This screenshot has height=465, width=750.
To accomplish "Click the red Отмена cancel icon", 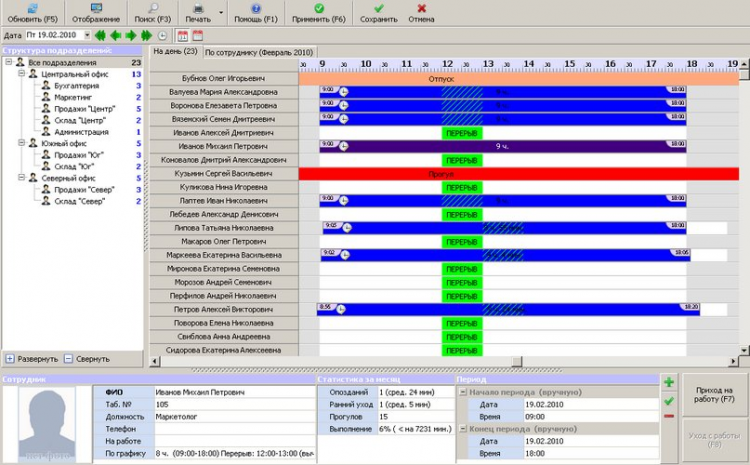I will coord(421,8).
